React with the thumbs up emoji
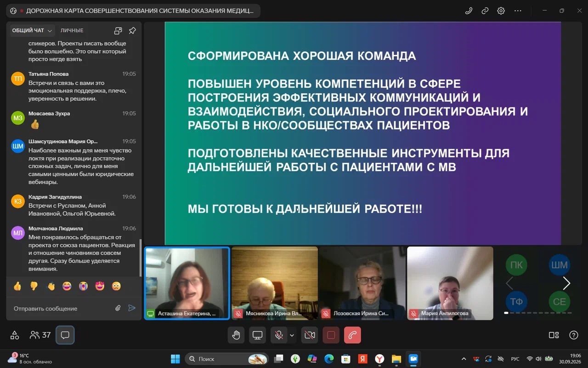588x368 pixels. 17,286
